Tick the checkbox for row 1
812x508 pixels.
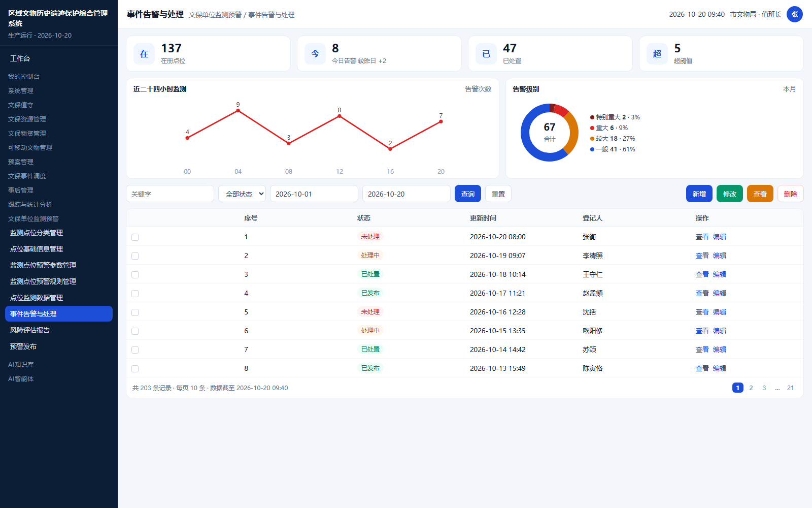coord(135,237)
